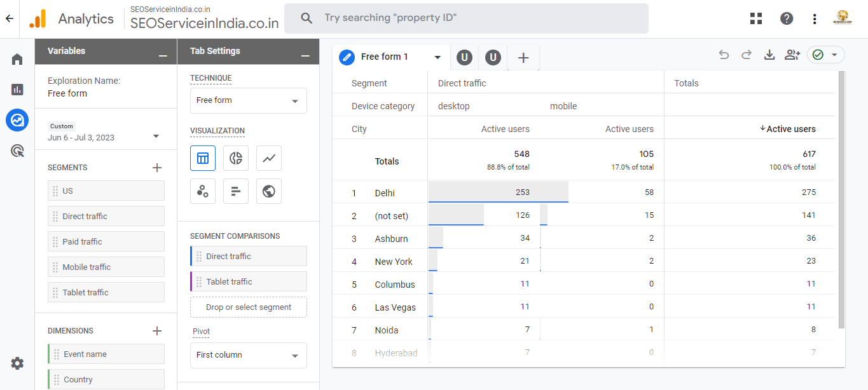
Task: Undo the last change
Action: [x=724, y=55]
